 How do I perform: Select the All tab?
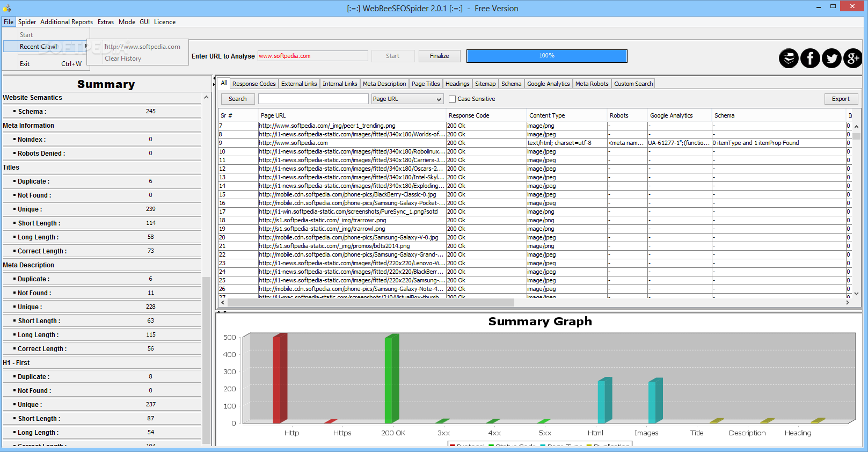click(224, 83)
